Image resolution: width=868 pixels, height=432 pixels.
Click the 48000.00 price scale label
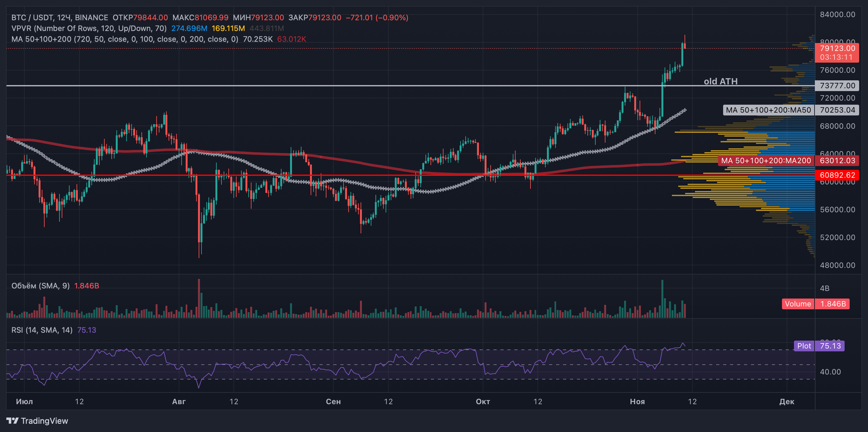pos(837,265)
